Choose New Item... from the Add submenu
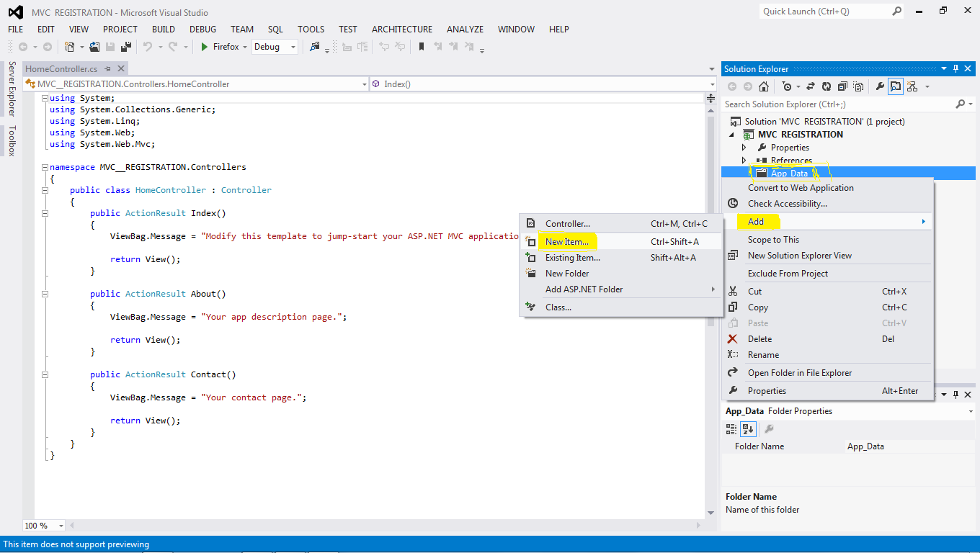980x553 pixels. (x=620, y=242)
